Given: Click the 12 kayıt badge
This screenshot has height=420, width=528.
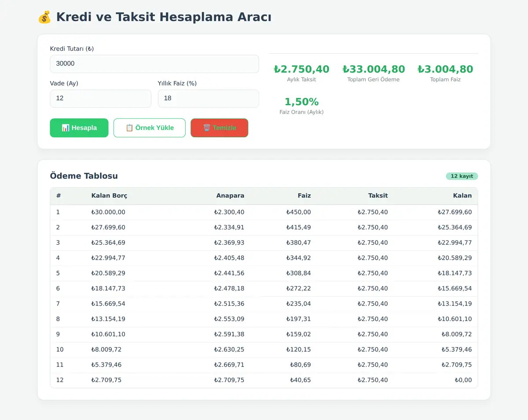Looking at the screenshot, I should pos(462,176).
